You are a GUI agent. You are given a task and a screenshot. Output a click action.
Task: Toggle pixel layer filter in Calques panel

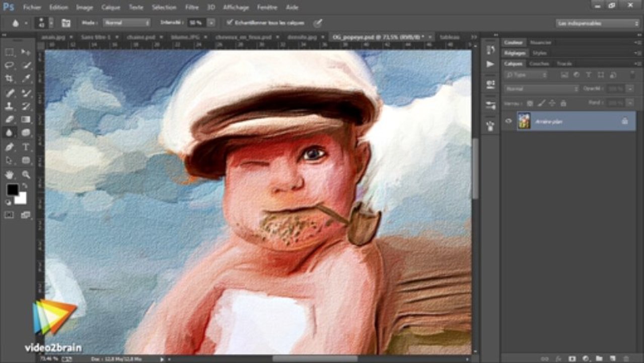564,75
